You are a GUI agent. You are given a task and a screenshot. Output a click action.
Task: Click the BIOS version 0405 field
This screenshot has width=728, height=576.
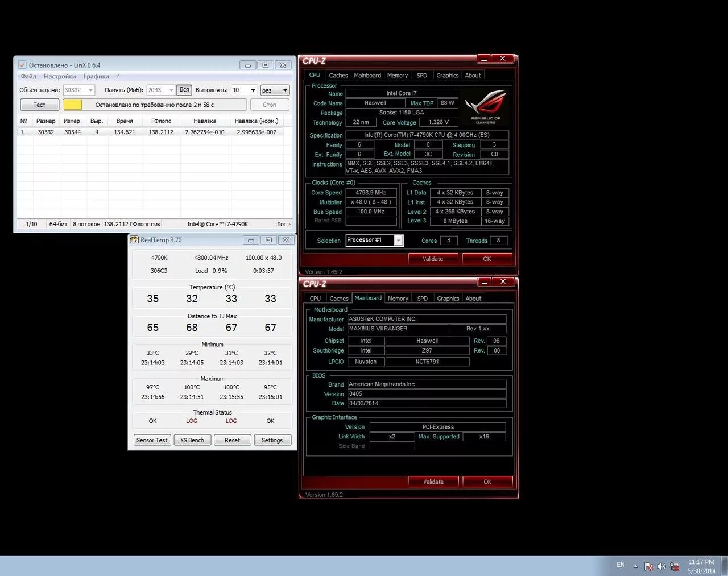(x=427, y=394)
